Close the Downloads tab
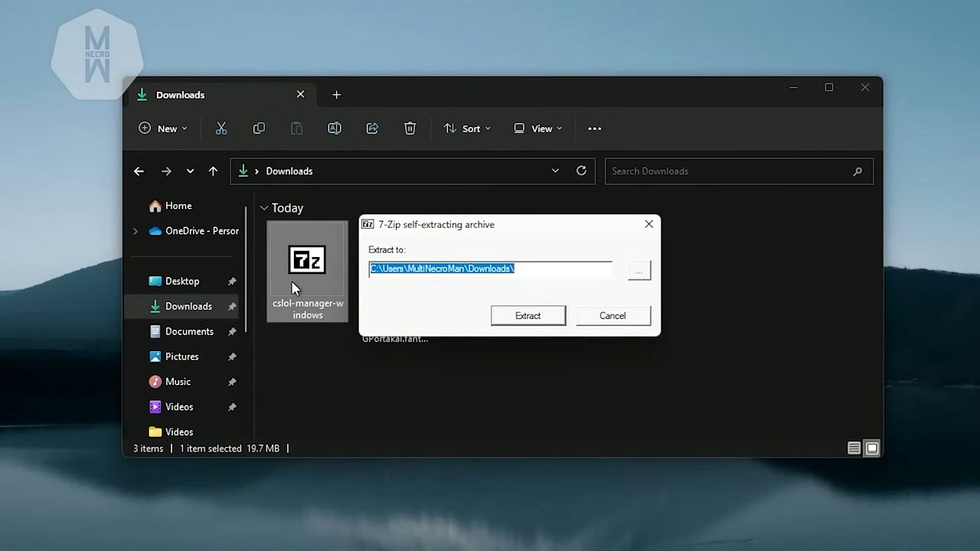The width and height of the screenshot is (980, 551). coord(300,94)
